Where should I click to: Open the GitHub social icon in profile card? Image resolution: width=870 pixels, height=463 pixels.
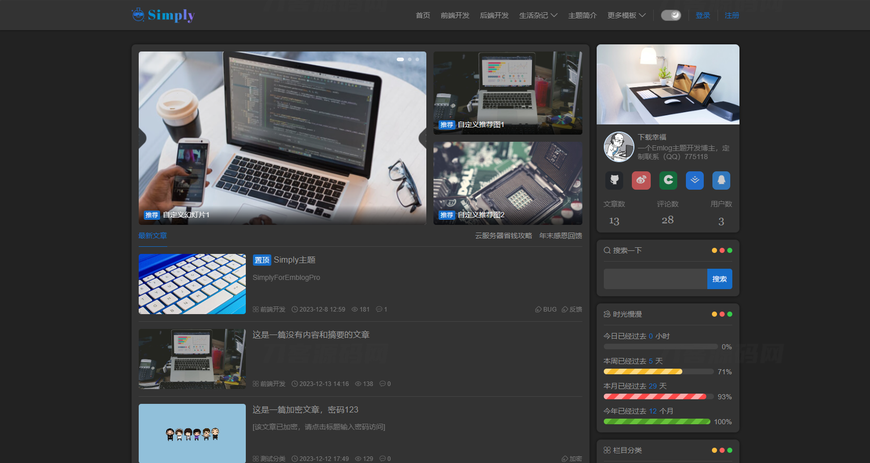click(614, 181)
